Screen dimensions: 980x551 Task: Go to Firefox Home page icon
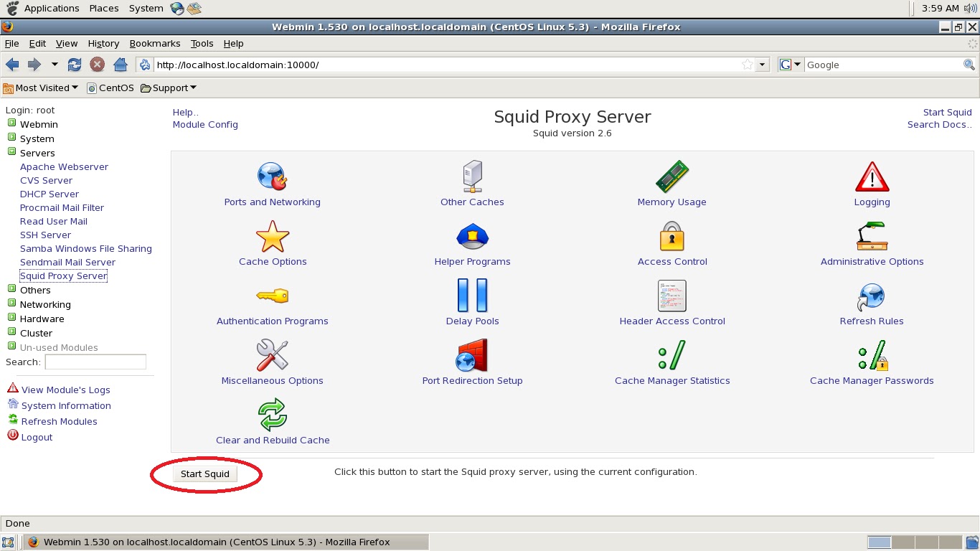pyautogui.click(x=121, y=65)
